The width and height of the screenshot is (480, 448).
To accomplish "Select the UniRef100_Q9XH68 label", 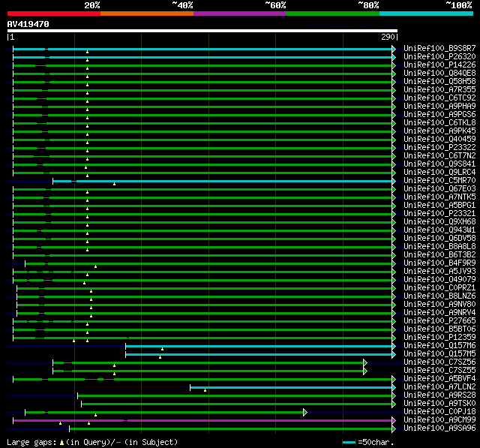I will [x=439, y=222].
